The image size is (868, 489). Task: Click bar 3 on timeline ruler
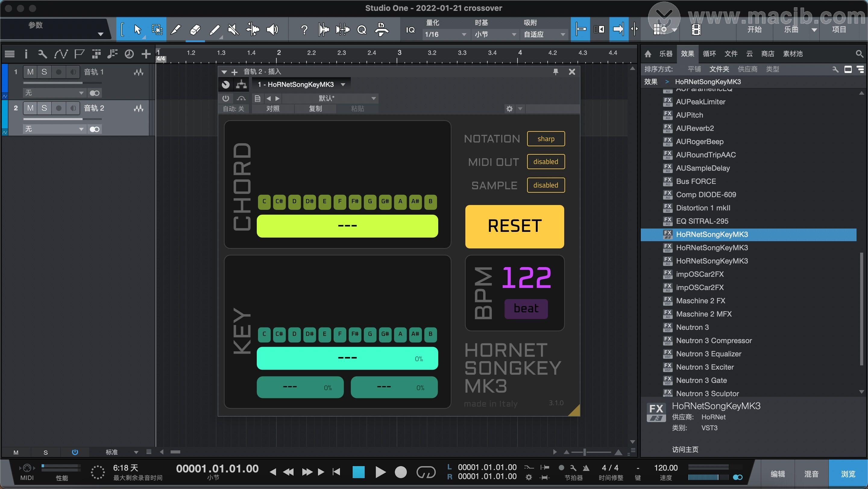click(x=399, y=52)
